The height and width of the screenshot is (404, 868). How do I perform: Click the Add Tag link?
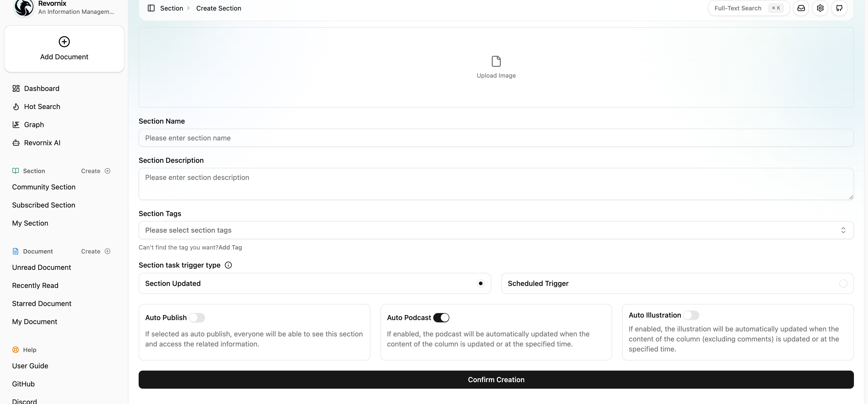(x=230, y=247)
